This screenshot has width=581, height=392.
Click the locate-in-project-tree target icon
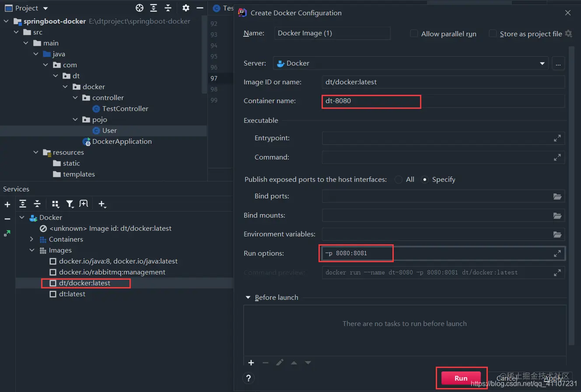pyautogui.click(x=140, y=8)
